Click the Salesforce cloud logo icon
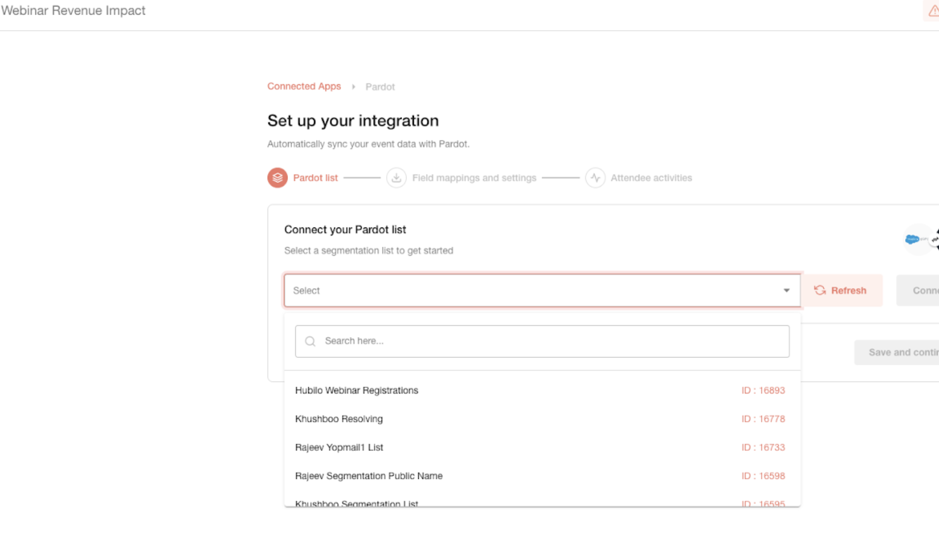939x560 pixels. [x=912, y=240]
